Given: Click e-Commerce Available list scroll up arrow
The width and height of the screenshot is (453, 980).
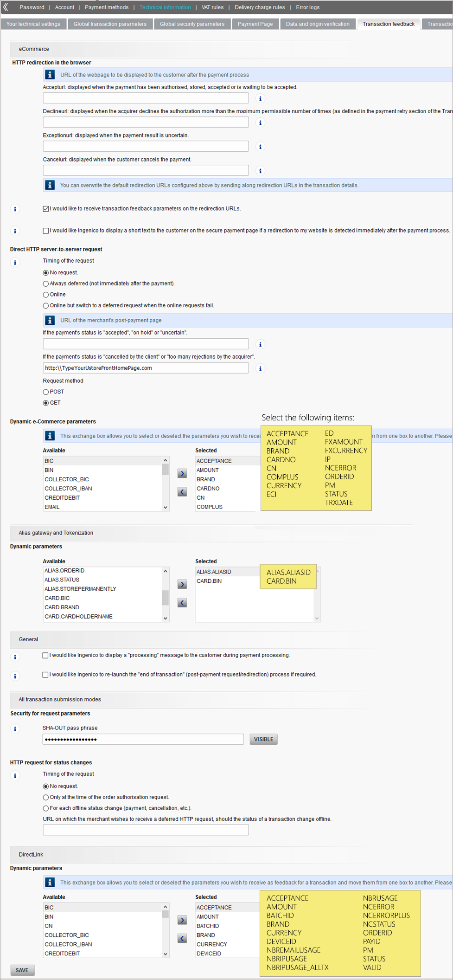Looking at the screenshot, I should click(165, 460).
